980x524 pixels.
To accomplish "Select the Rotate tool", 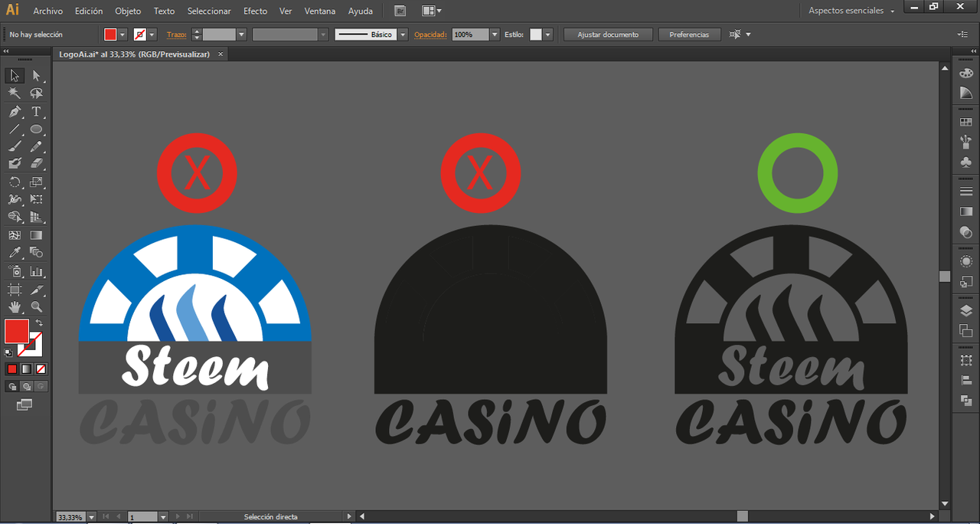I will click(x=15, y=182).
